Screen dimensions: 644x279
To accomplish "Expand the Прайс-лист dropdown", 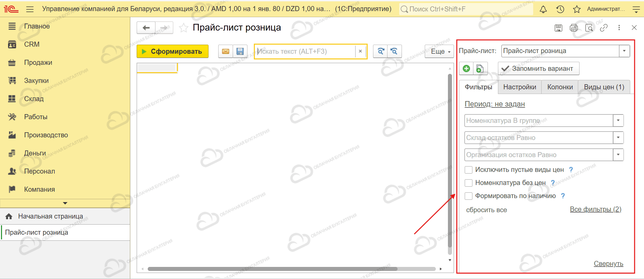I will [x=624, y=51].
